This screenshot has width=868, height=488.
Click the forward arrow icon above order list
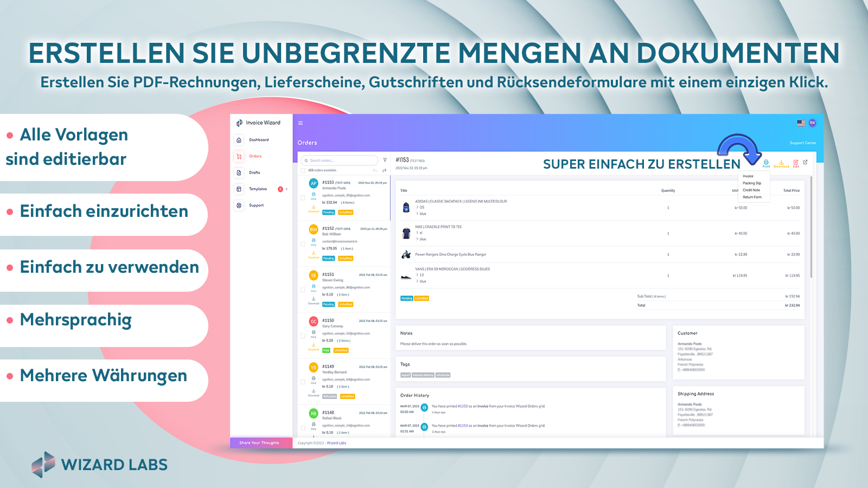384,170
